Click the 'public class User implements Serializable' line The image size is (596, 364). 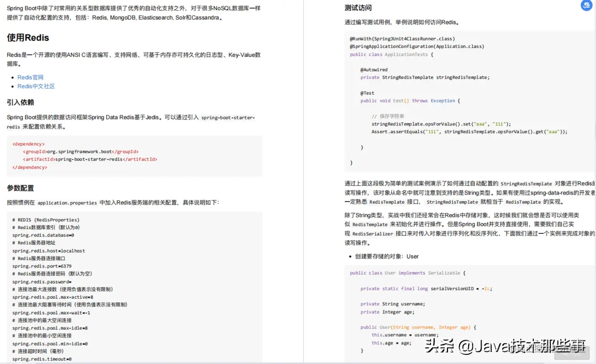click(x=408, y=273)
